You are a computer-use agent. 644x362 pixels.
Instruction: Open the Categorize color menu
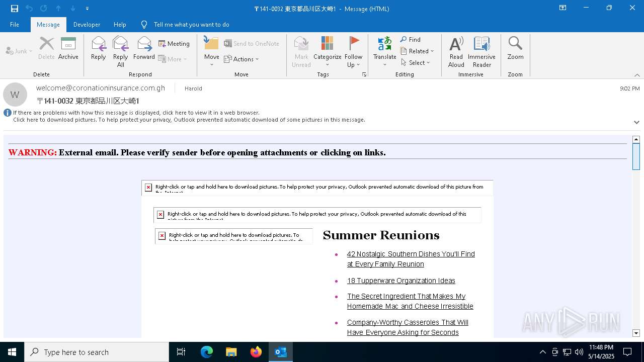(328, 51)
